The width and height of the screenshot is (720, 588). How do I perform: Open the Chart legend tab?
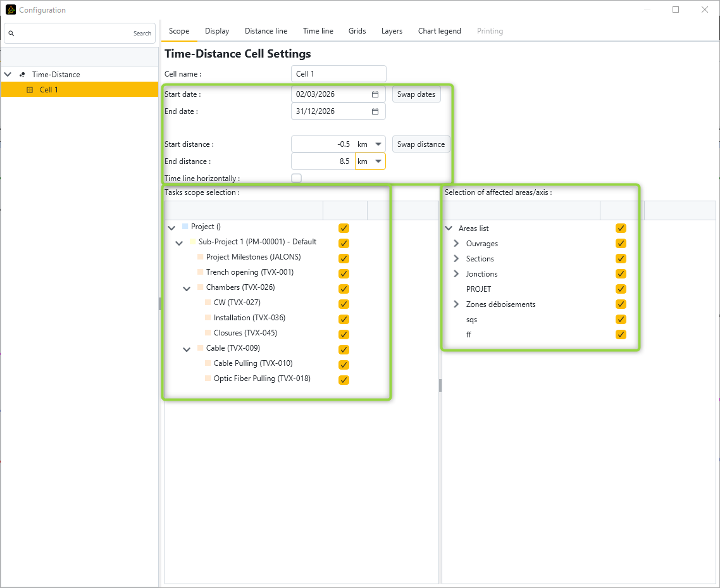439,31
